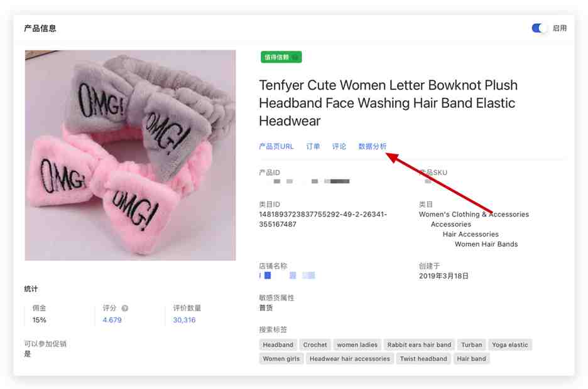Image resolution: width=588 pixels, height=389 pixels.
Task: Select the Headwear hair accessories tag
Action: click(x=350, y=359)
